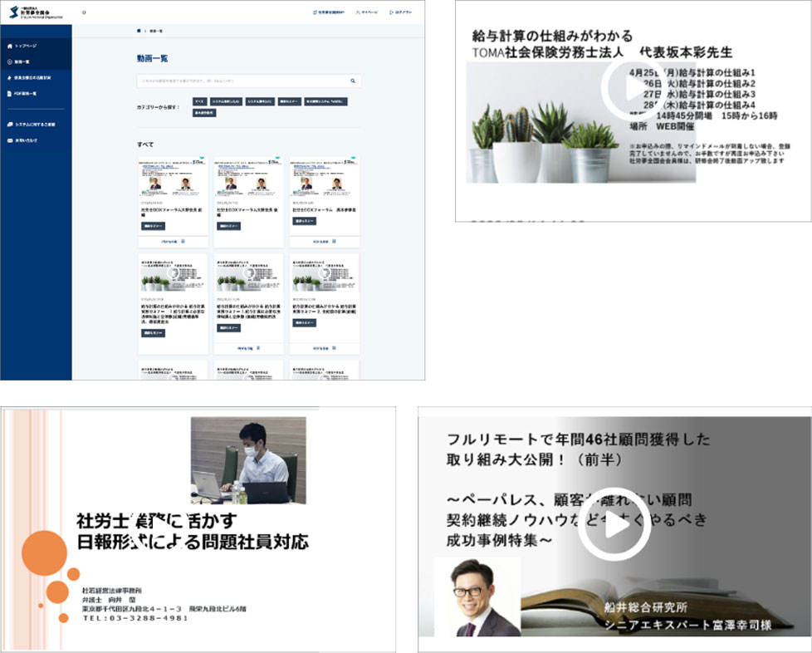Image resolution: width=812 pixels, height=653 pixels.
Task: Play the 給与計算実務セミナー1 後編 video in the list
Action: coord(248,274)
